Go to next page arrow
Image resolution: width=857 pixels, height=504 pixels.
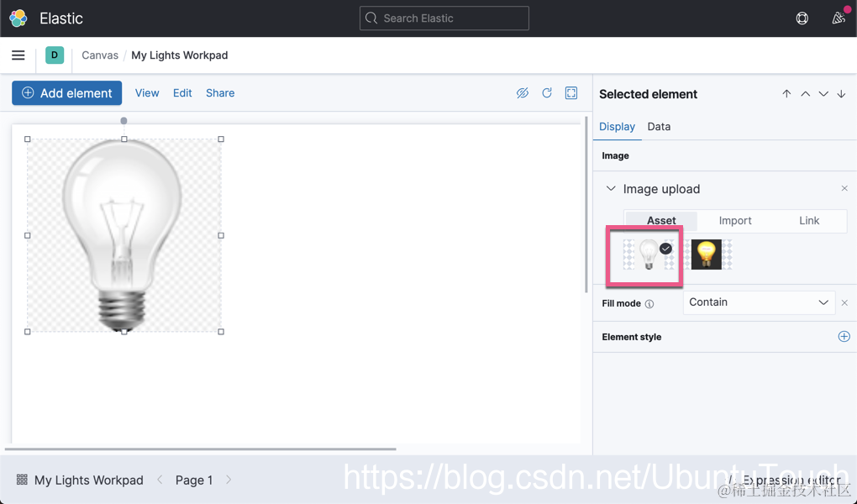click(229, 480)
